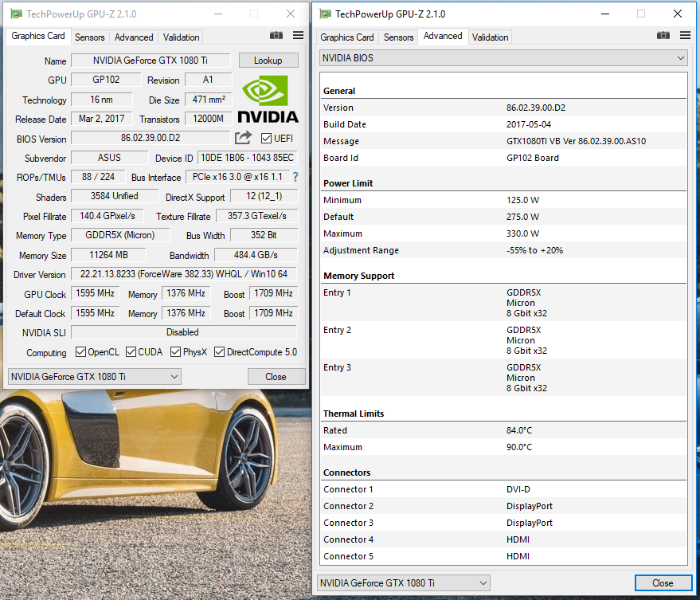Open Validation tab in right window
This screenshot has height=600, width=700.
point(490,37)
